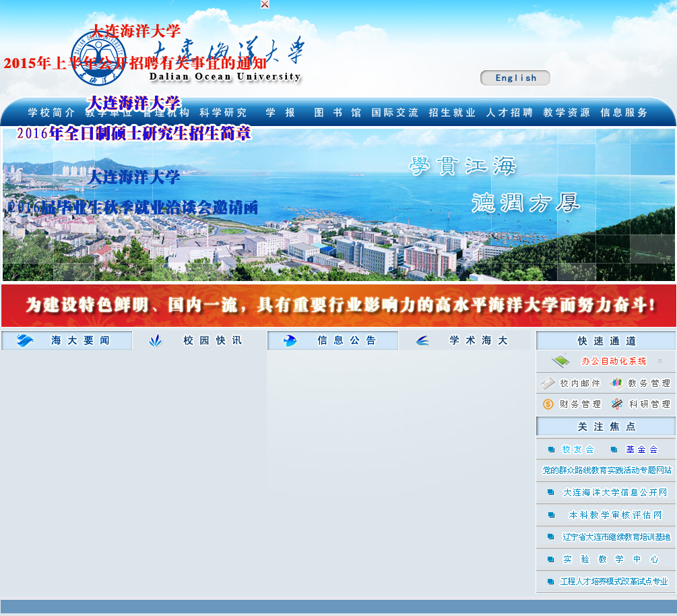
Task: Click the bullet icon beside 工程人才培养模式改革试点专业
Action: [550, 582]
